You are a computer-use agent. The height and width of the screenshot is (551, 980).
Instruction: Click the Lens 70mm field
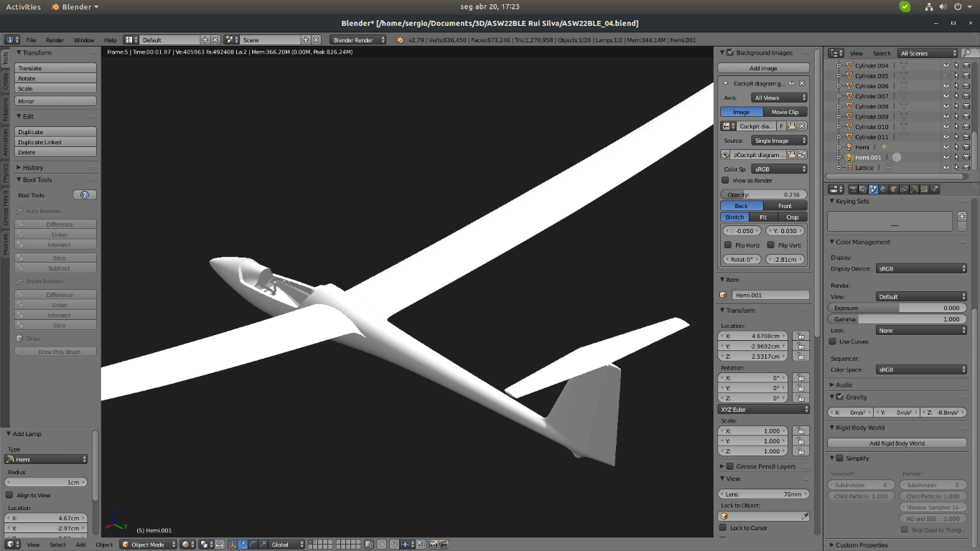coord(763,494)
